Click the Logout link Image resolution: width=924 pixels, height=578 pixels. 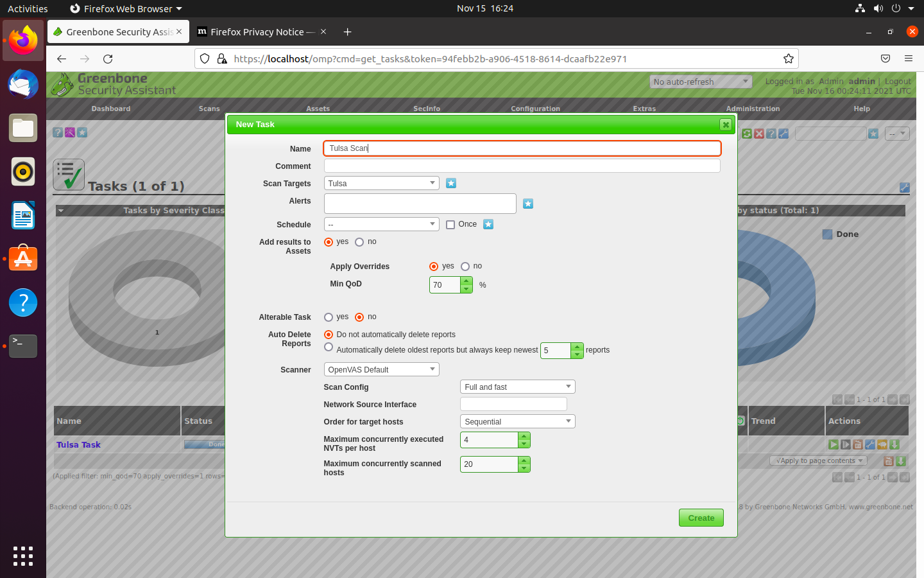point(898,82)
